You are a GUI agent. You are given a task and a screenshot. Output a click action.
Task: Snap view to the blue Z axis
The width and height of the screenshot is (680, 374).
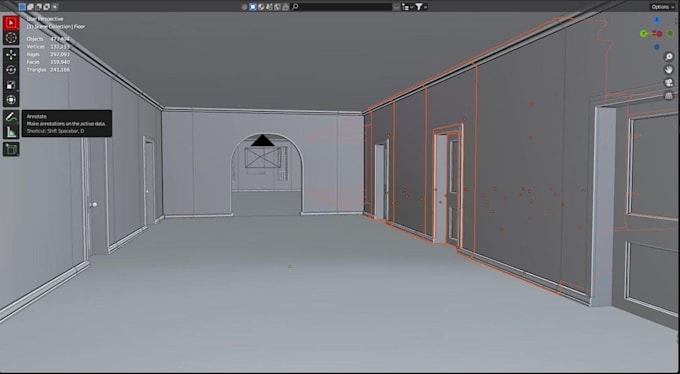click(x=657, y=20)
